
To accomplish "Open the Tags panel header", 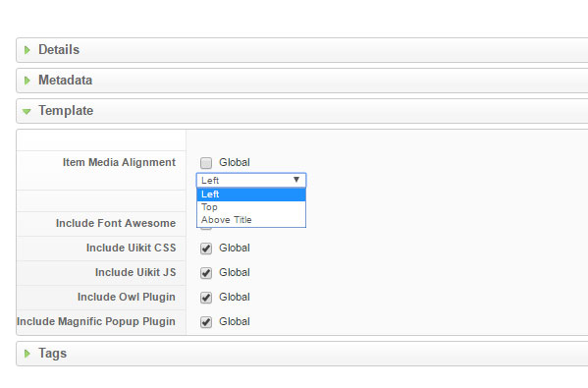I will click(302, 354).
